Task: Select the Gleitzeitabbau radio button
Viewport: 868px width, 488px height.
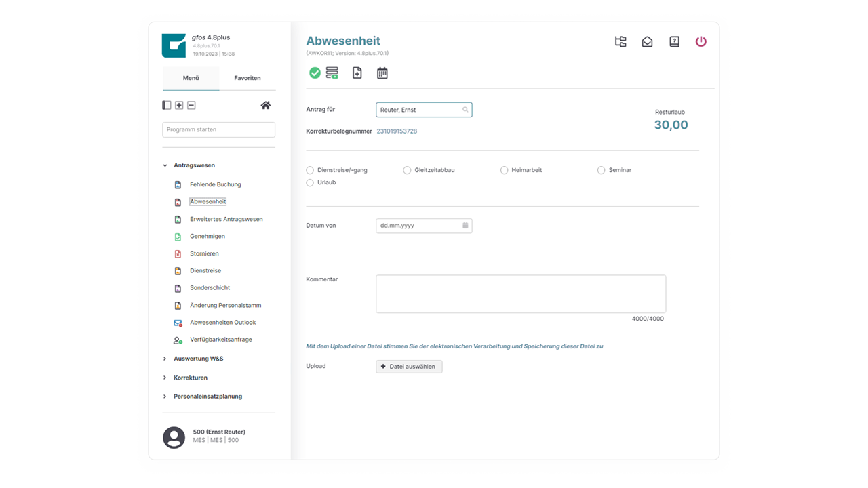Action: pyautogui.click(x=407, y=170)
